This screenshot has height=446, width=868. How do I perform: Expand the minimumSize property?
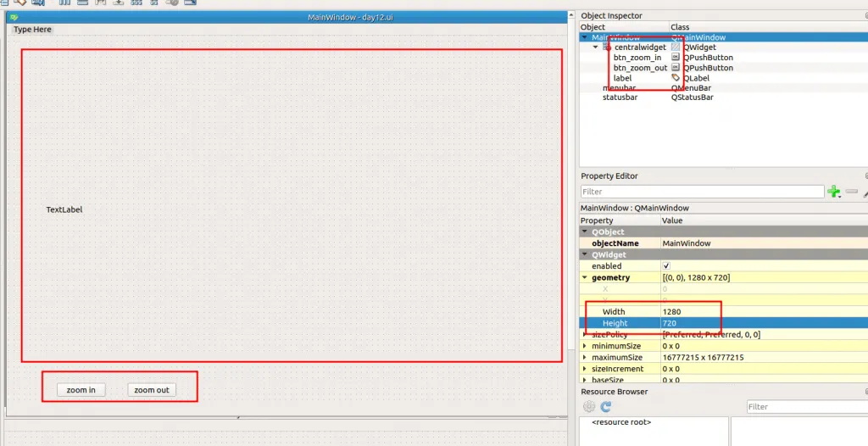point(585,346)
